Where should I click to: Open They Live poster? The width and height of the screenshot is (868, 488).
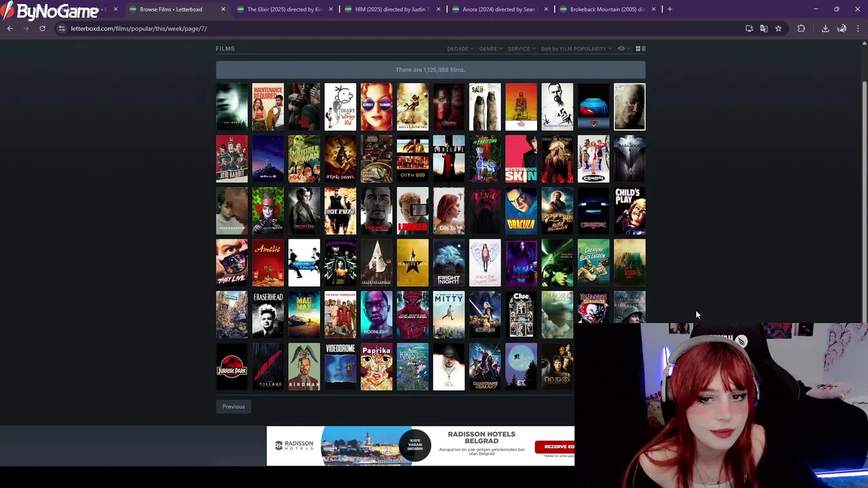[232, 262]
